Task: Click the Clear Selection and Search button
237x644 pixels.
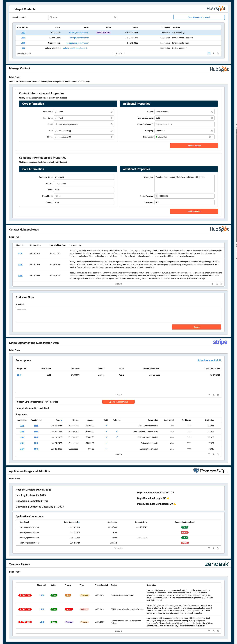Action: tap(199, 17)
